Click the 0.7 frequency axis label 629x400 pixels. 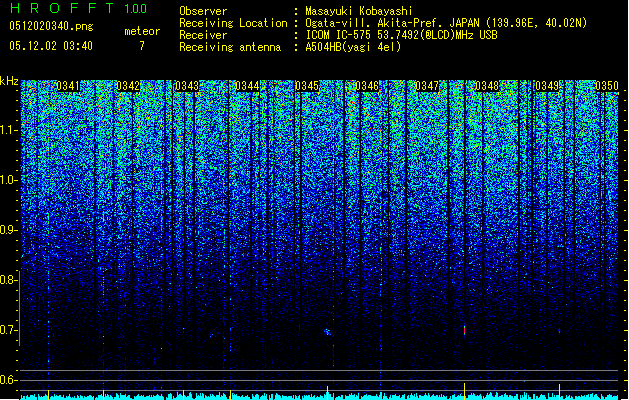pyautogui.click(x=9, y=330)
